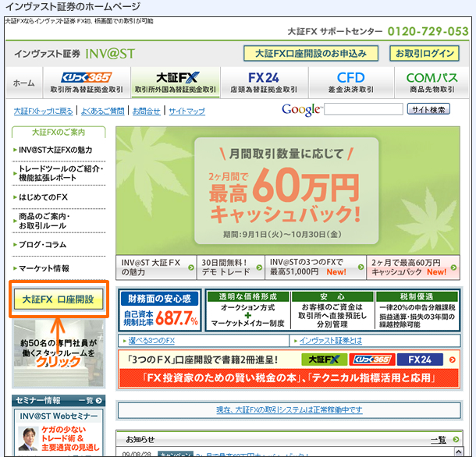
Task: Open the くりっく365 tab logo
Action: 87,78
